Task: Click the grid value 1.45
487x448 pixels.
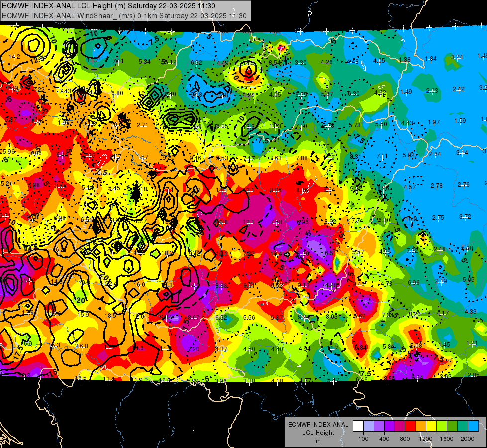Action: click(x=444, y=344)
